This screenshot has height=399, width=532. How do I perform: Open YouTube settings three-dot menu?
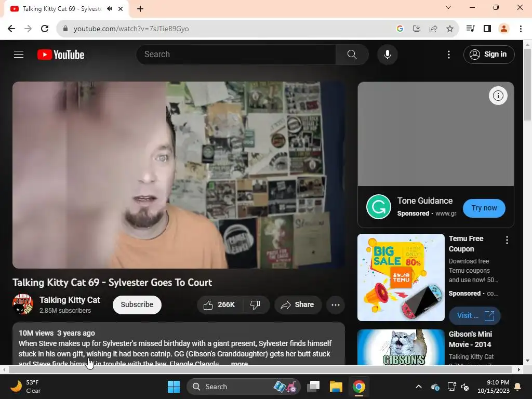448,54
